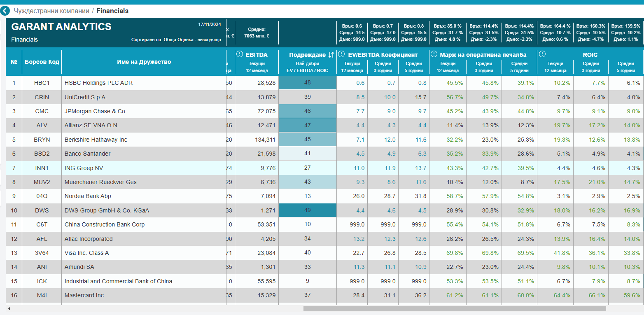Click the ranking cell 48 for HSBC

pyautogui.click(x=308, y=83)
